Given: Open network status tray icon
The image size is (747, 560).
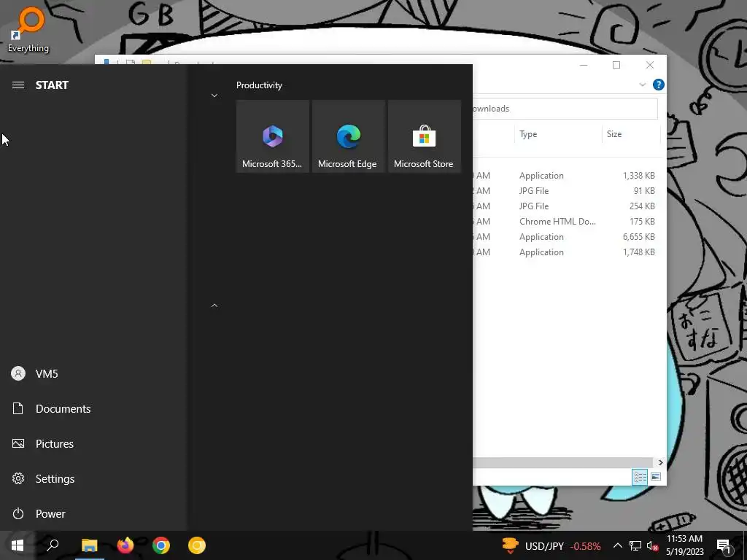Looking at the screenshot, I should coord(635,545).
